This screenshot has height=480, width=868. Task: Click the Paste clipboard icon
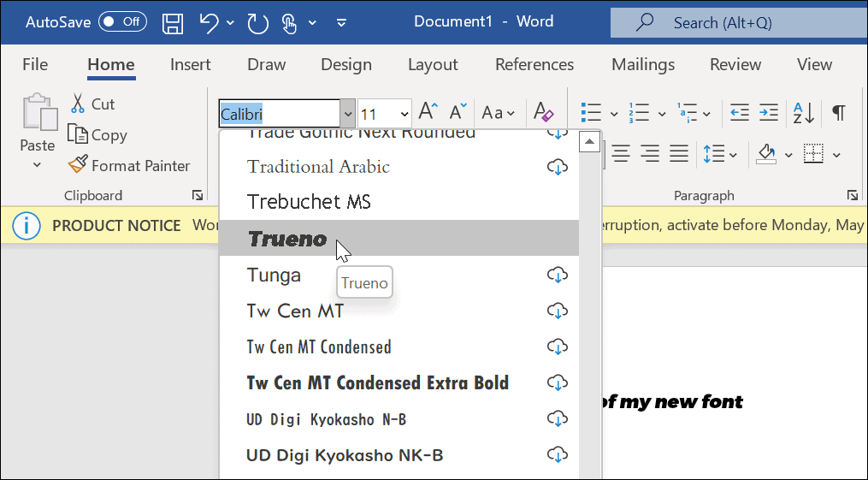[39, 112]
